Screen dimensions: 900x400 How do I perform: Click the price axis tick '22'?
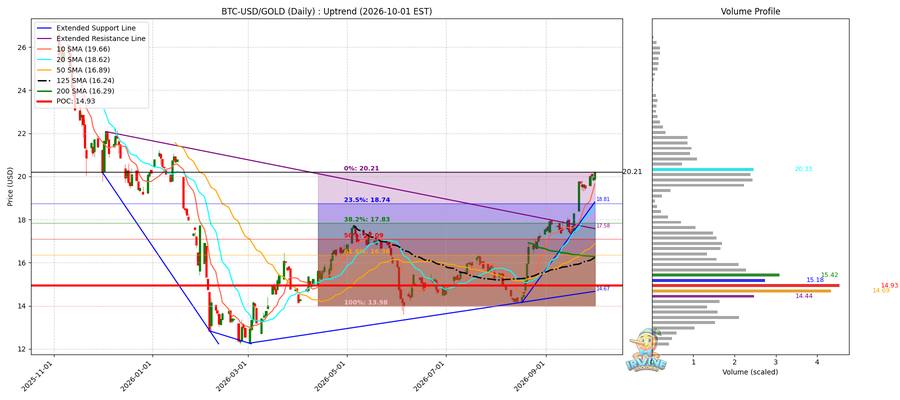[21, 134]
